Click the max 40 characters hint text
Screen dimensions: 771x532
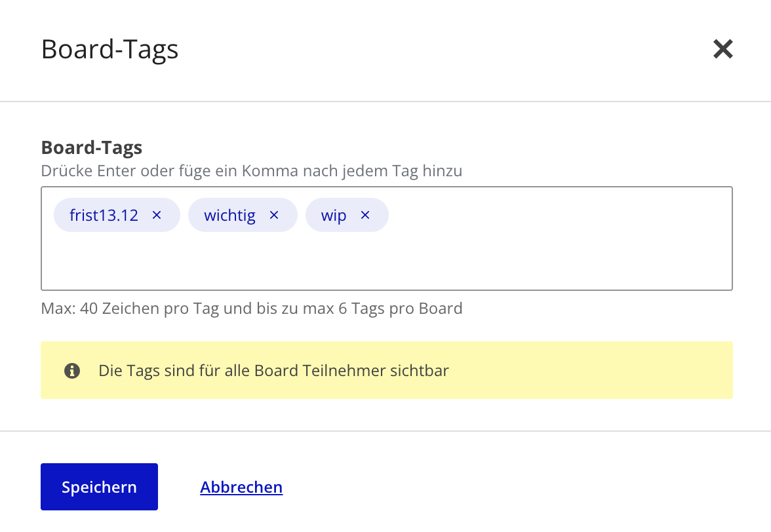251,308
